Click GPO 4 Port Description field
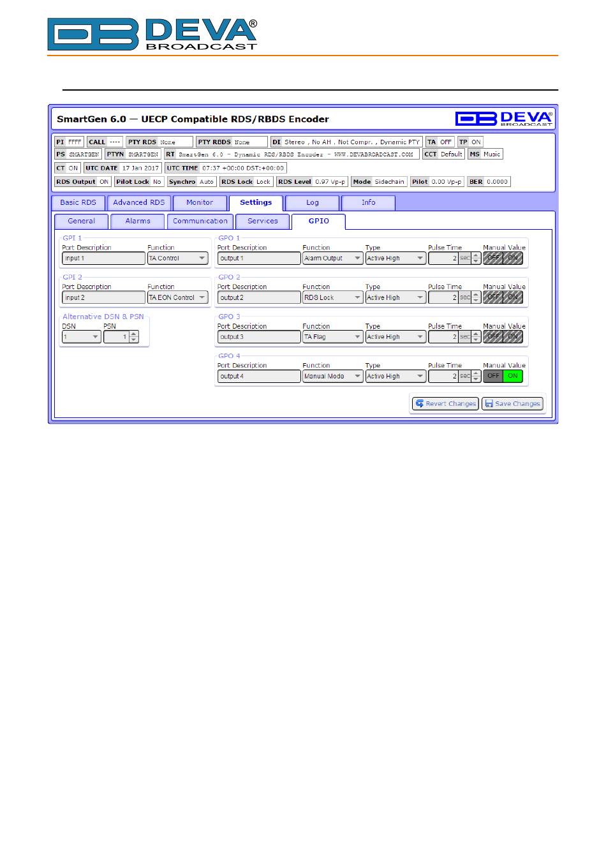This screenshot has width=606, height=868. point(259,376)
